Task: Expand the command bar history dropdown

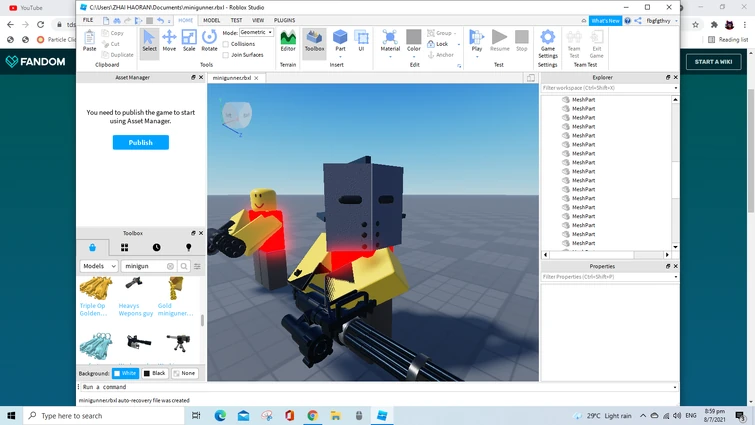Action: pyautogui.click(x=675, y=387)
